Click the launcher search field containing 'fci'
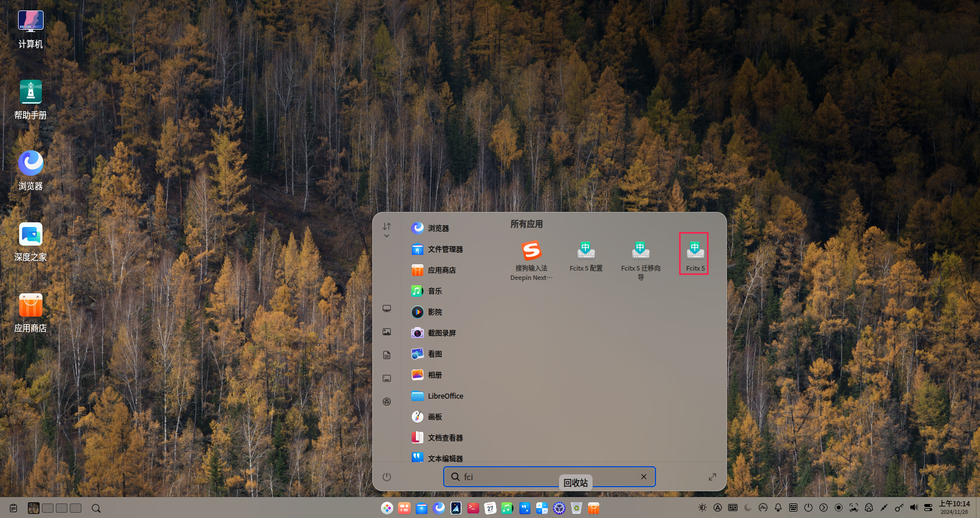 click(x=550, y=477)
